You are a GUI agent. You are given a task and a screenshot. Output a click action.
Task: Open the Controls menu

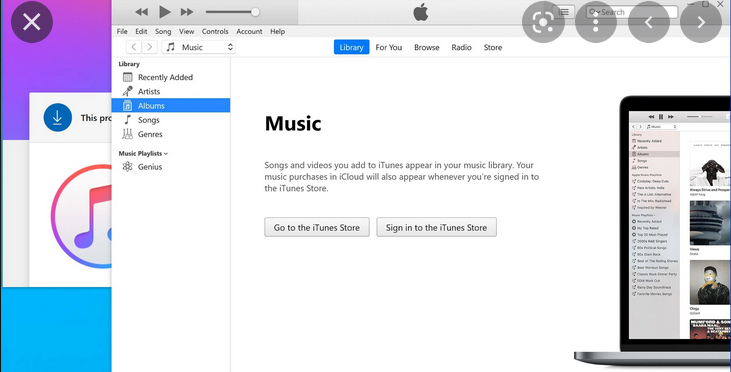(x=215, y=32)
